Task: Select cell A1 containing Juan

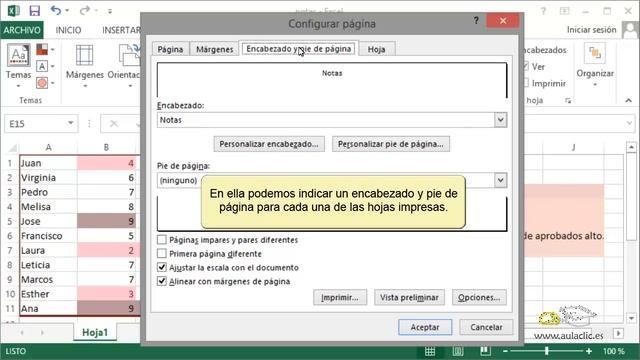Action: 48,163
